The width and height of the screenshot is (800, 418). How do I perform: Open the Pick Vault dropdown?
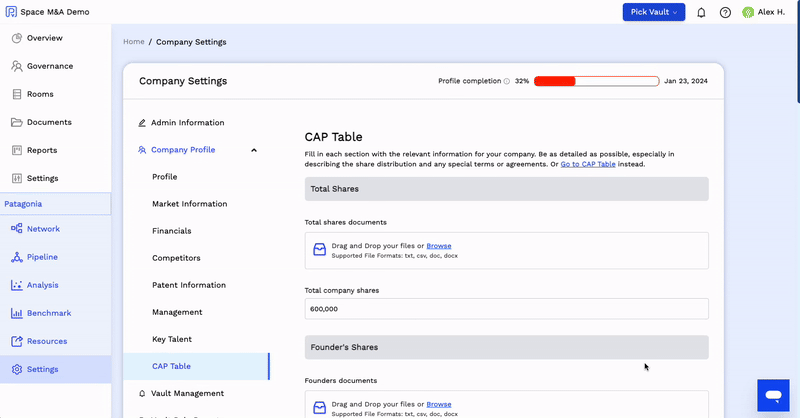pos(653,12)
